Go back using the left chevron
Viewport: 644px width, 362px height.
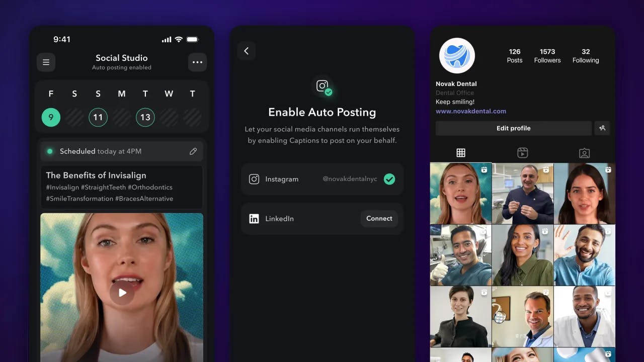coord(247,51)
